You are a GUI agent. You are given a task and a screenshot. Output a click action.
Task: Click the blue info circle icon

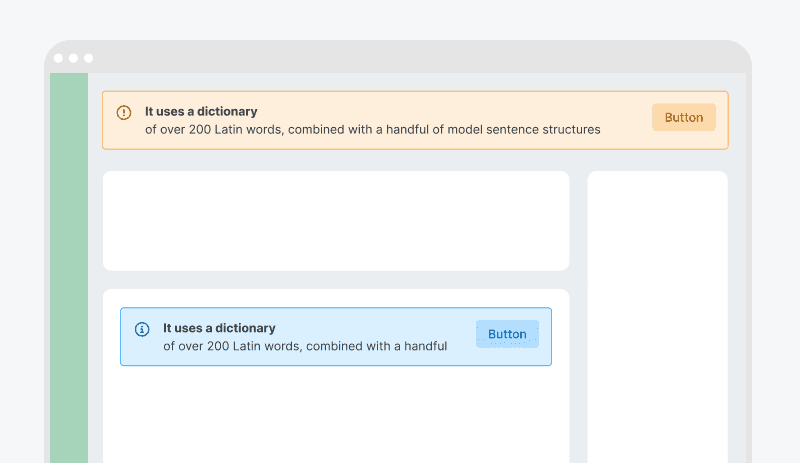click(142, 329)
